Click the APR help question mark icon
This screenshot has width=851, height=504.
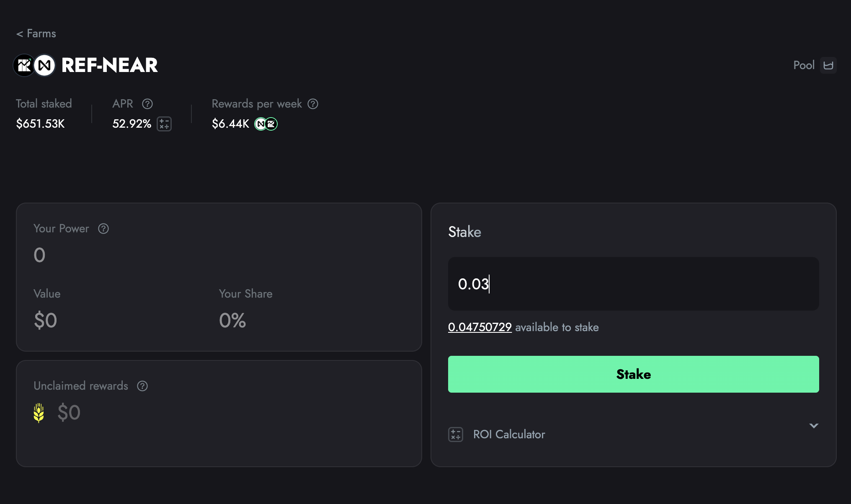[147, 104]
